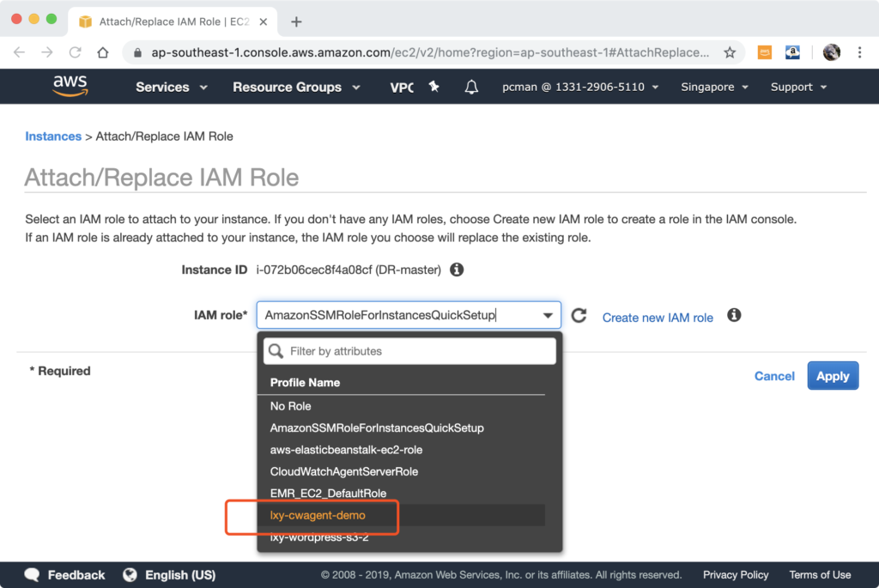Reload the page in browser toolbar
Image resolution: width=879 pixels, height=588 pixels.
[x=76, y=52]
